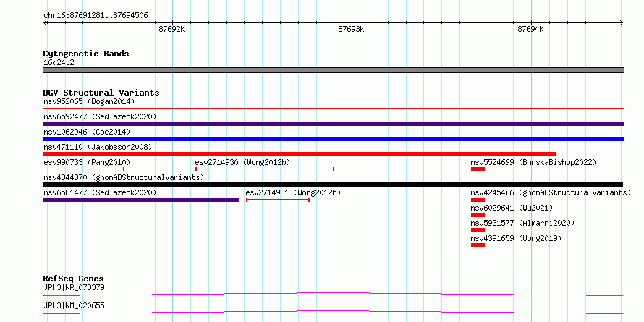Open the esv2714930 (Wong2012b) label
644x322 pixels.
[x=242, y=162]
